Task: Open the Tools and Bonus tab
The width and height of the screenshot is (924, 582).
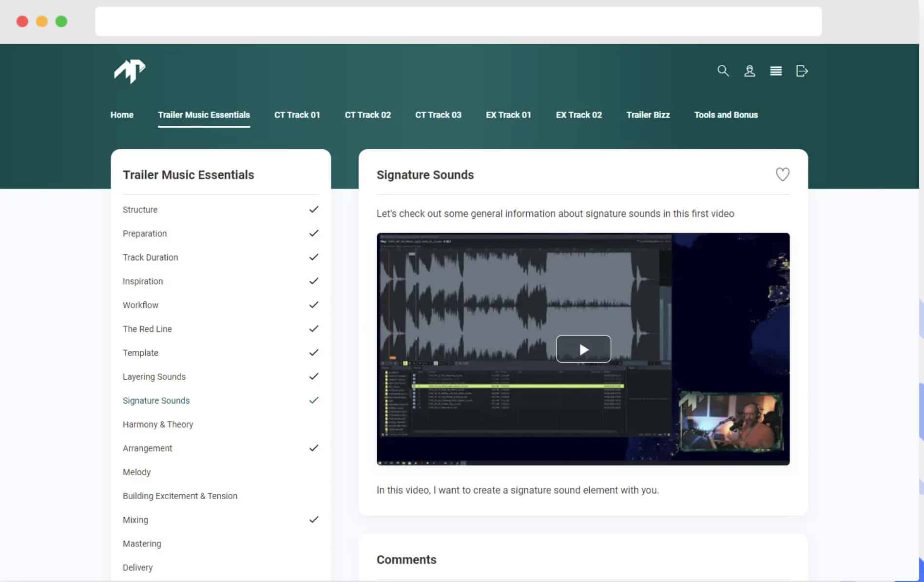Action: (x=726, y=115)
